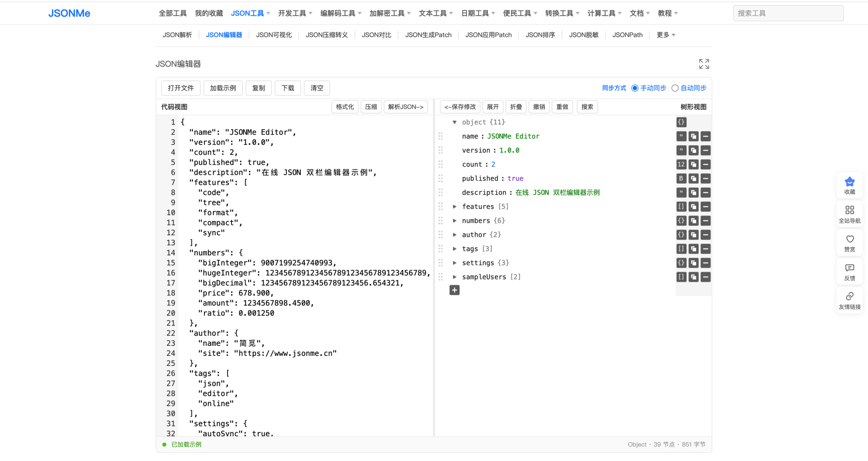Remove the sampleUsers row
The height and width of the screenshot is (461, 868).
(x=705, y=277)
